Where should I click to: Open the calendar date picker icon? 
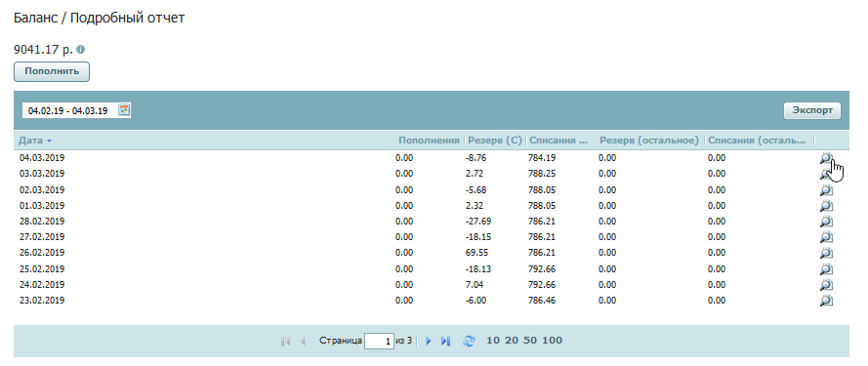click(x=125, y=110)
